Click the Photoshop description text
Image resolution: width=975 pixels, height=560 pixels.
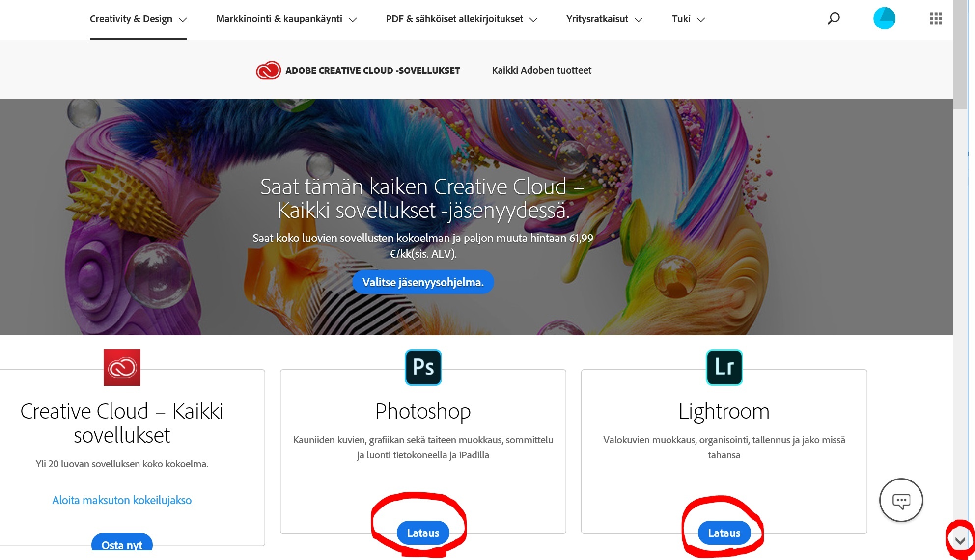(x=423, y=447)
